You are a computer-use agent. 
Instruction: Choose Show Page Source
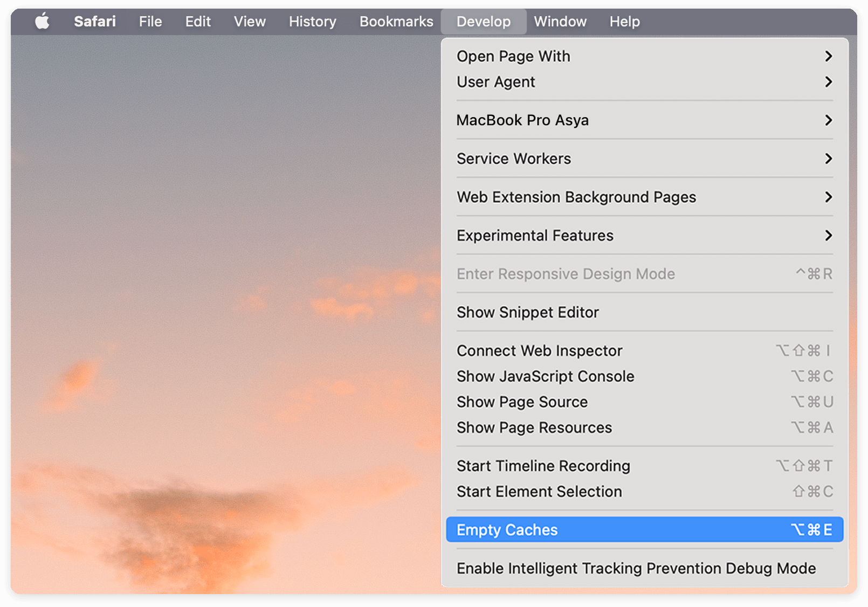click(x=645, y=402)
